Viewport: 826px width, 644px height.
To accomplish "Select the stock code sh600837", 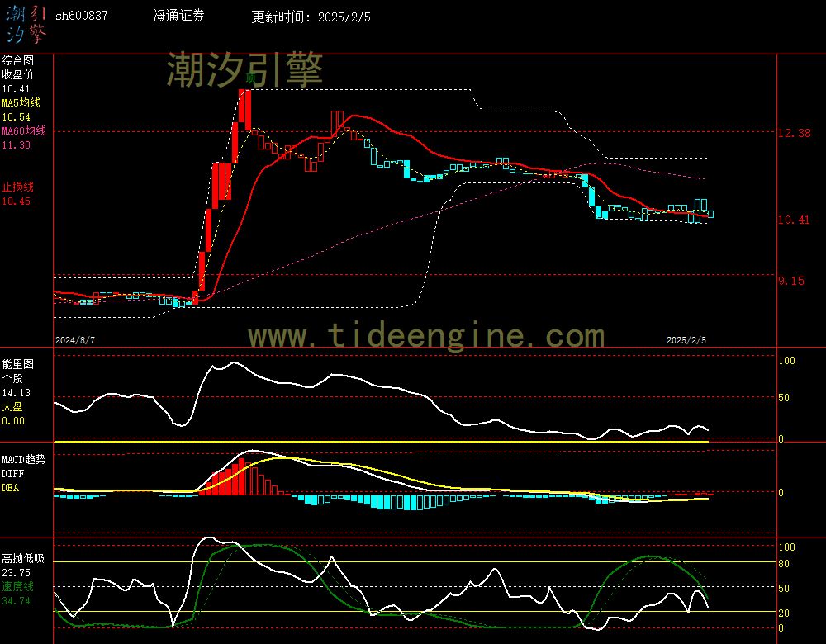I will [x=81, y=16].
